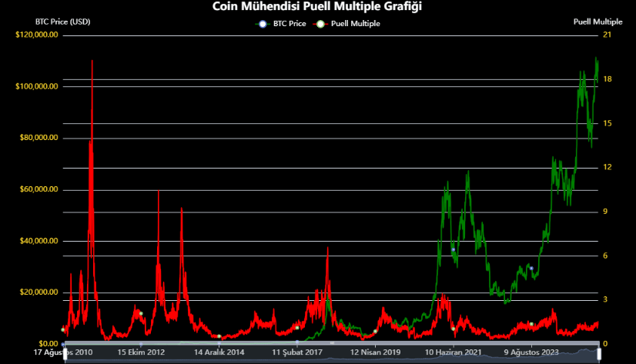Click the middle of the date range zoom bar
636x364 pixels.
coord(332,353)
